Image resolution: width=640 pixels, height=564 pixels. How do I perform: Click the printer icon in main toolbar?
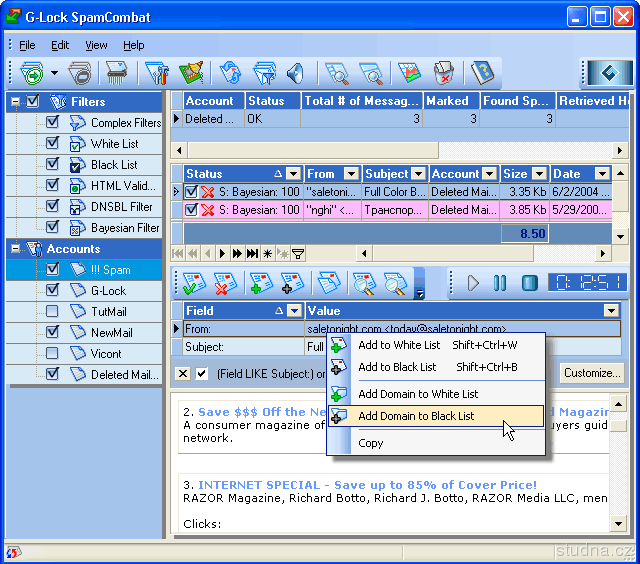coord(81,73)
